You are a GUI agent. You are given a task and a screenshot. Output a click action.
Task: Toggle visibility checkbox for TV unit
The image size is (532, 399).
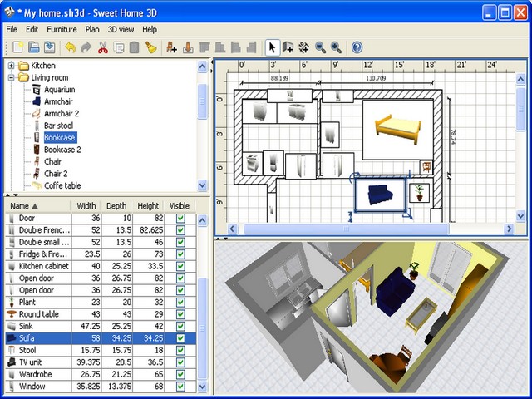click(x=180, y=362)
